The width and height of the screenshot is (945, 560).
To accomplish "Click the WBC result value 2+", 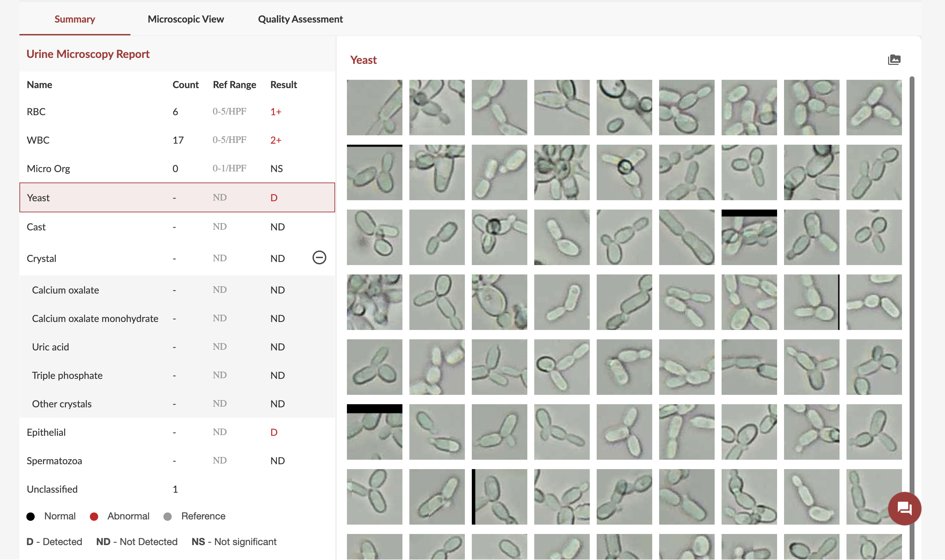I will [276, 140].
